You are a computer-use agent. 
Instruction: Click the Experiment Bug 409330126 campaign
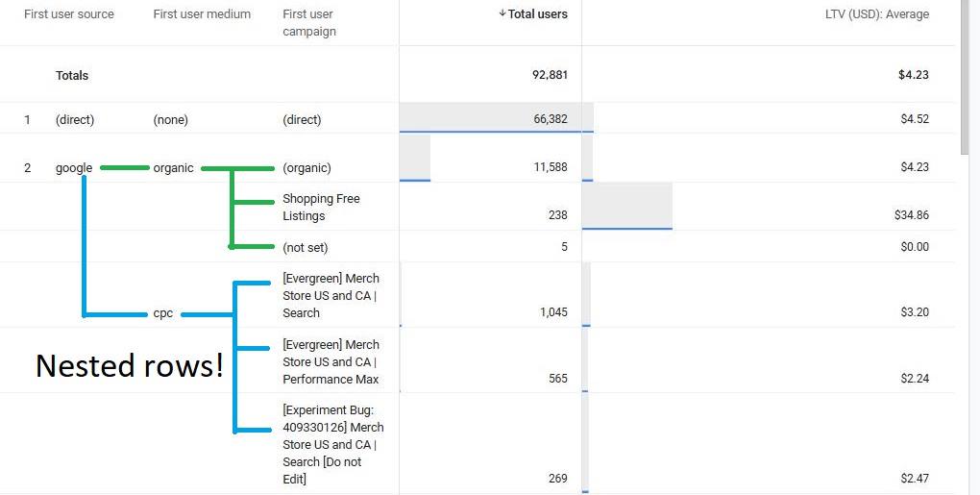point(332,444)
